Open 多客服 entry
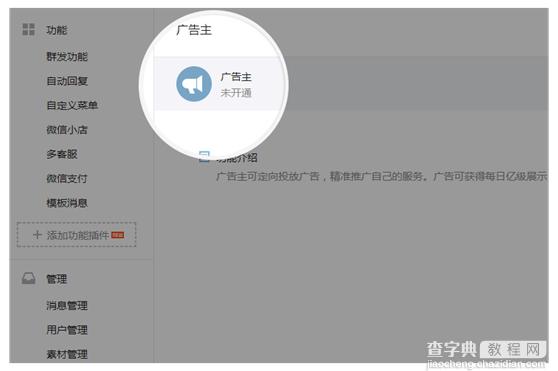Screen dimensions: 558x371 click(62, 154)
